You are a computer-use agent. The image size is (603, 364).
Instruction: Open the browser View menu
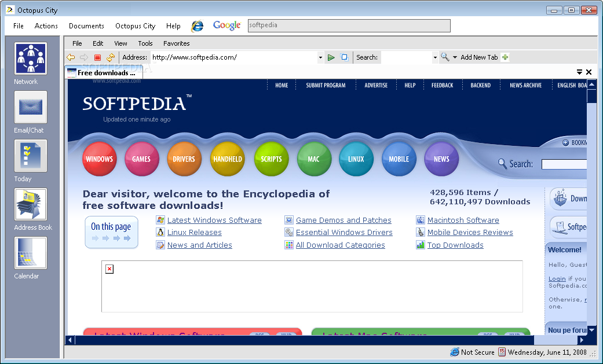(120, 43)
